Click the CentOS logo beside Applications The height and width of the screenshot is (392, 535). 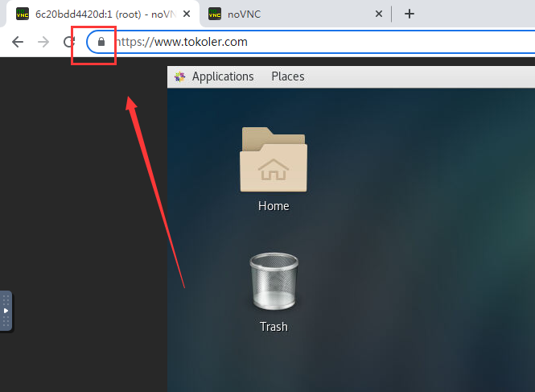click(x=180, y=76)
